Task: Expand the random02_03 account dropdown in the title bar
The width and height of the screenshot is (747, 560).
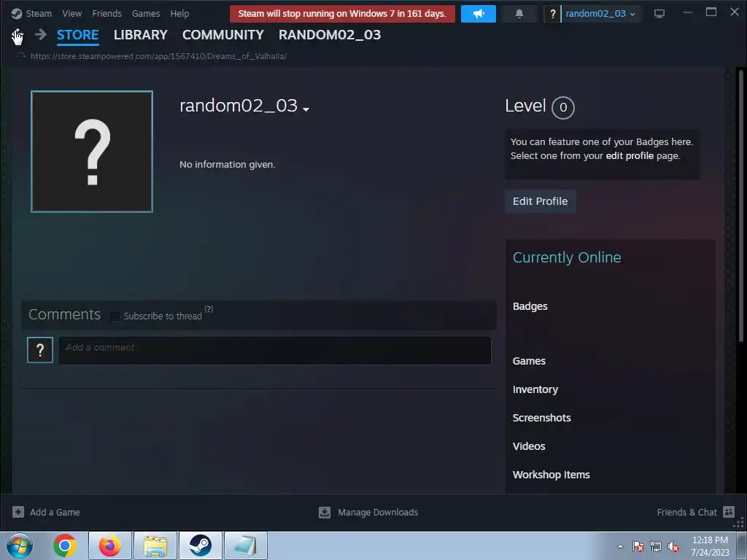Action: coord(600,14)
